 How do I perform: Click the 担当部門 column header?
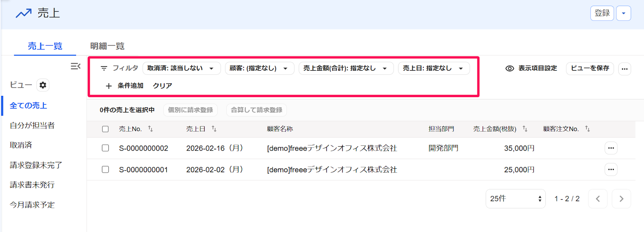click(x=442, y=129)
